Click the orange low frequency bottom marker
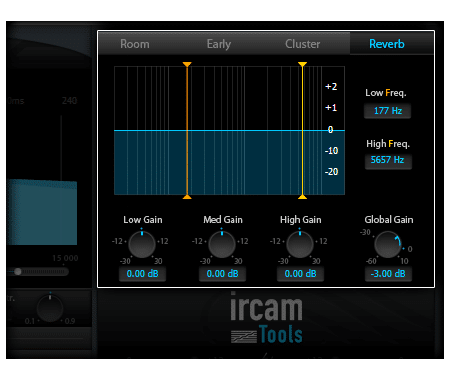 [187, 197]
